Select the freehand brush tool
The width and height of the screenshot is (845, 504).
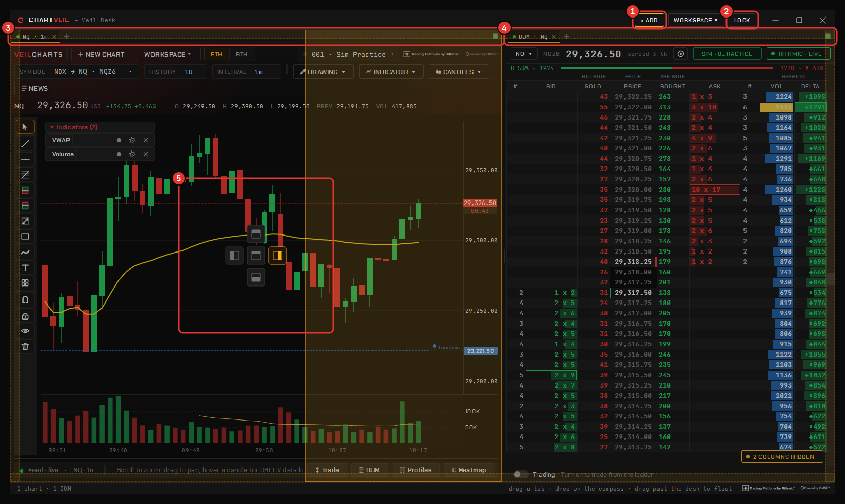pyautogui.click(x=25, y=253)
